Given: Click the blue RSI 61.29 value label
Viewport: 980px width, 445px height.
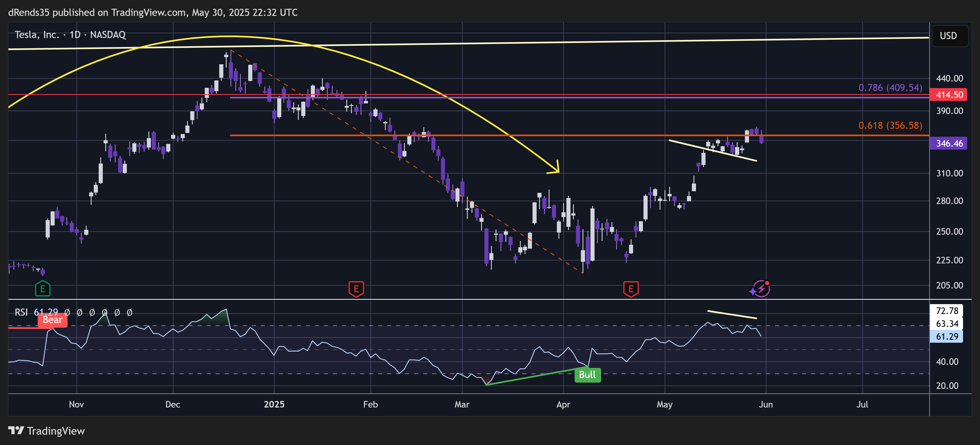Looking at the screenshot, I should tap(947, 336).
